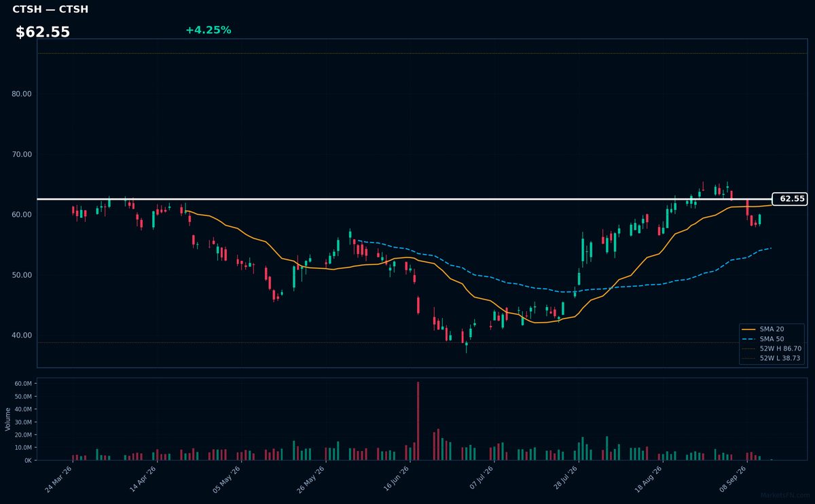The width and height of the screenshot is (815, 504).
Task: Select the $62.55 price header
Action: tap(43, 32)
